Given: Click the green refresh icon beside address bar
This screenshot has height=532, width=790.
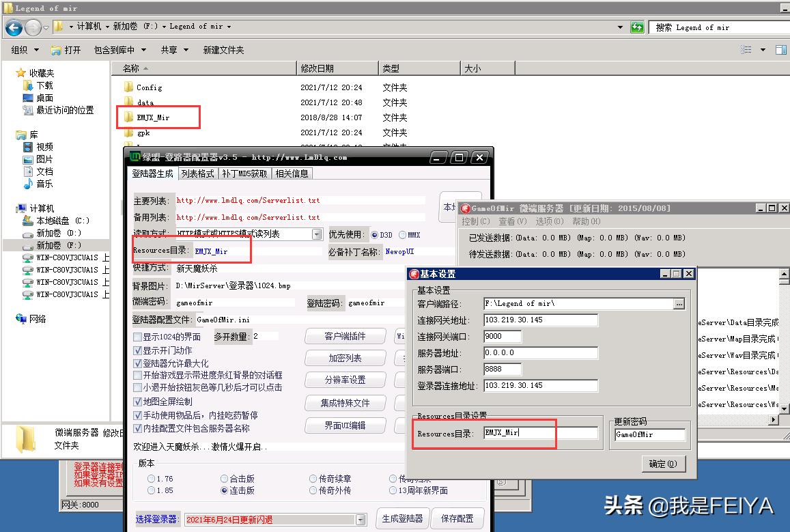Looking at the screenshot, I should [x=638, y=27].
